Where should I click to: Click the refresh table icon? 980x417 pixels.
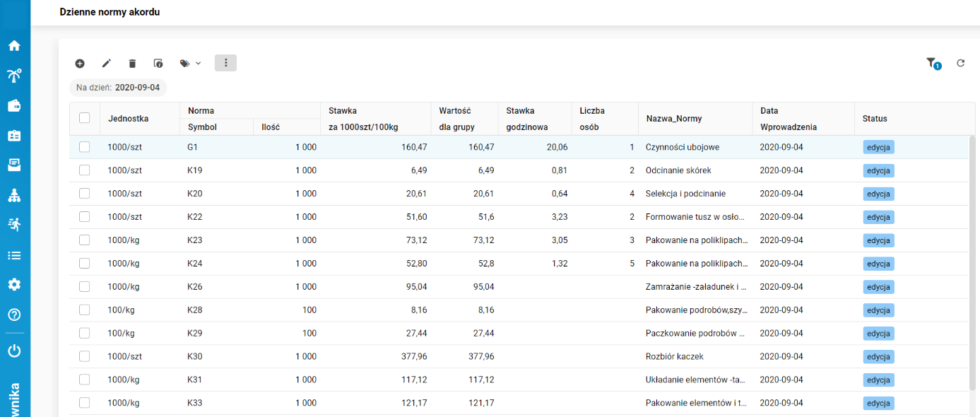960,63
